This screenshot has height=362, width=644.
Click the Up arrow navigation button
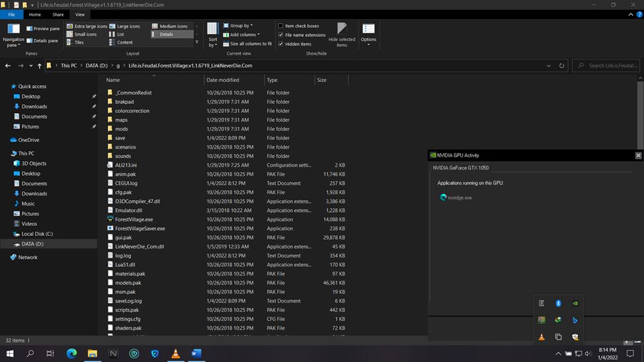tap(40, 66)
